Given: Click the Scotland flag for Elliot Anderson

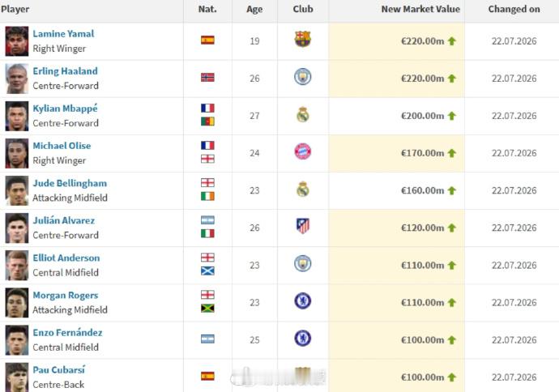Looking at the screenshot, I should [207, 271].
